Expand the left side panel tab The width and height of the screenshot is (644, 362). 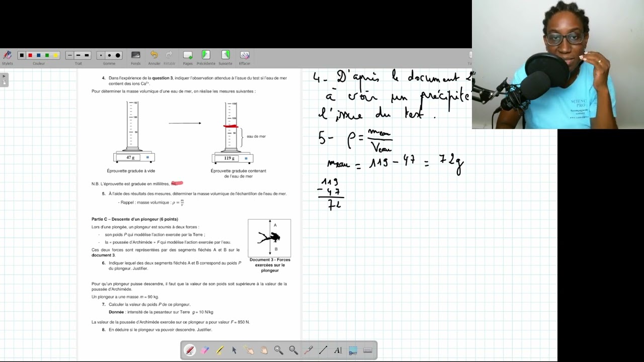(4, 79)
